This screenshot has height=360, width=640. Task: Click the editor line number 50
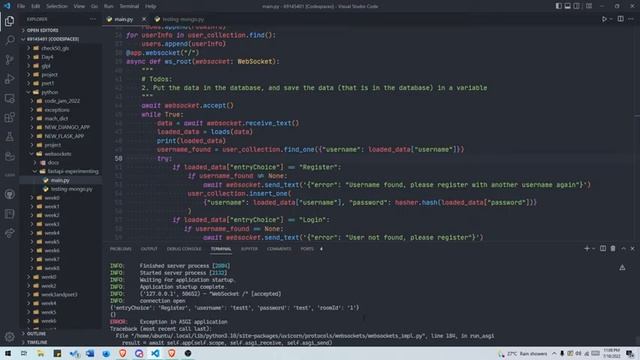pos(118,158)
